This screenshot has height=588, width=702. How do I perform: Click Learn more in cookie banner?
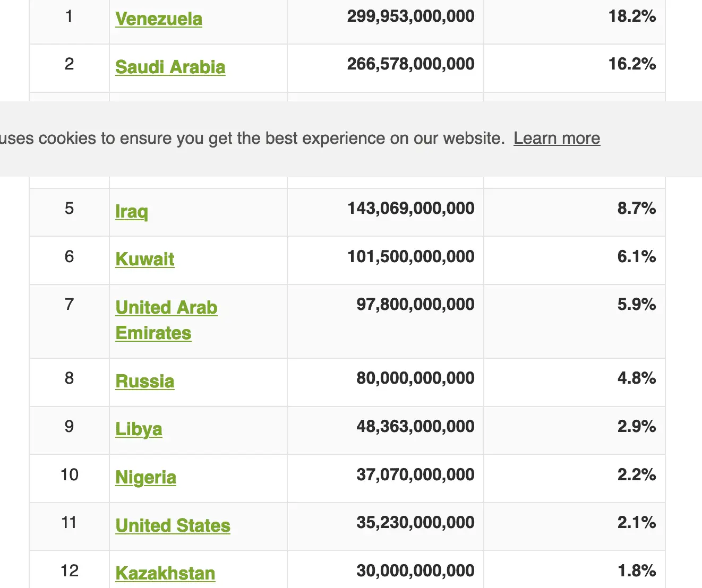click(557, 139)
